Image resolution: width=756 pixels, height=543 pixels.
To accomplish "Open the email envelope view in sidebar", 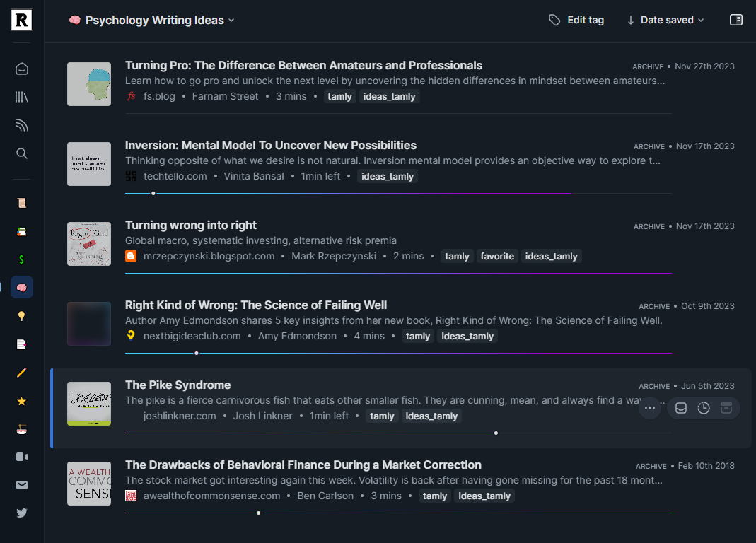I will click(x=22, y=485).
